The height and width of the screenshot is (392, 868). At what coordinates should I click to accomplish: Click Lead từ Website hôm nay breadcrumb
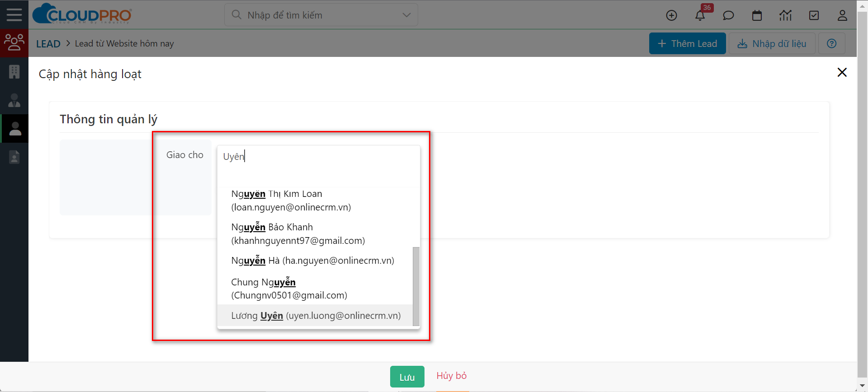124,44
